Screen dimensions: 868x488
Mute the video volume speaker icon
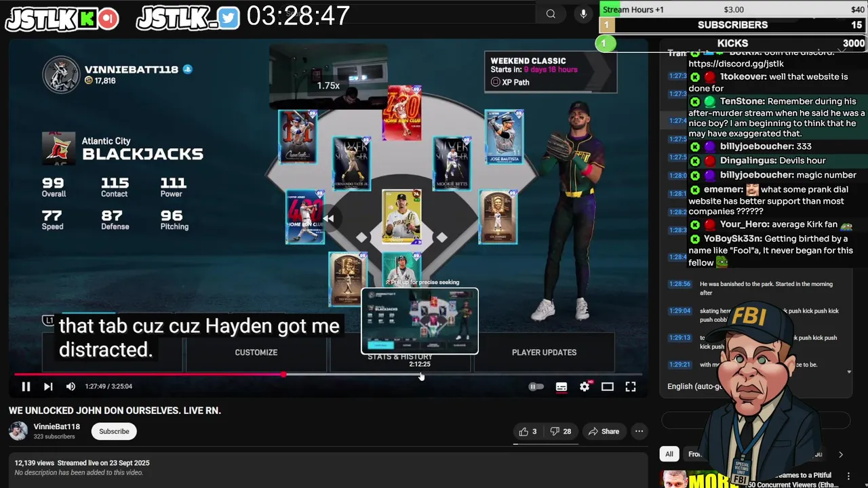coord(71,386)
